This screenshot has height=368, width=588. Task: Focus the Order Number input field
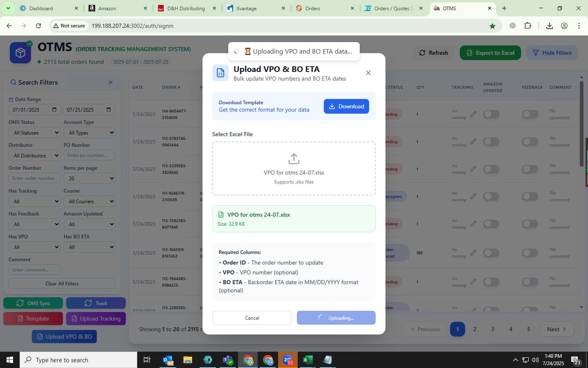coord(34,178)
